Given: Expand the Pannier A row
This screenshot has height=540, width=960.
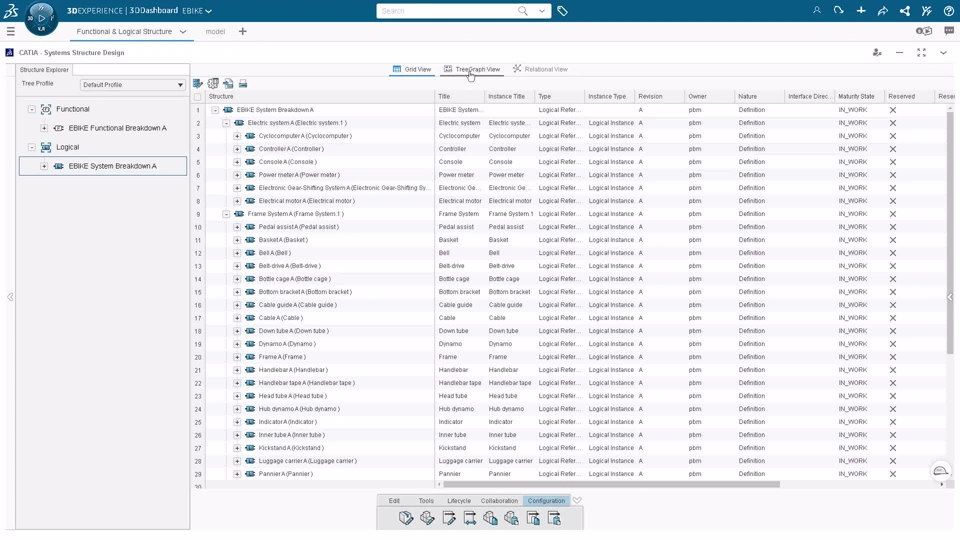Looking at the screenshot, I should [x=237, y=474].
